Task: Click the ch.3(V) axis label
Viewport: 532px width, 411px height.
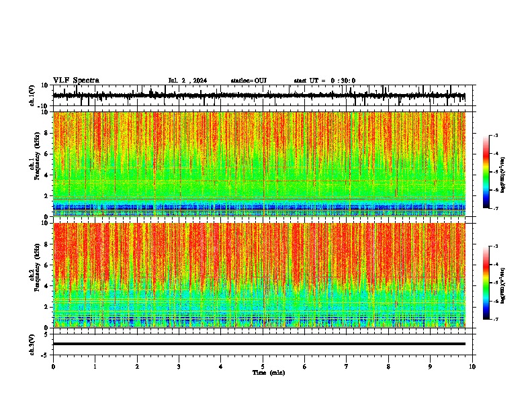Action: (x=32, y=345)
